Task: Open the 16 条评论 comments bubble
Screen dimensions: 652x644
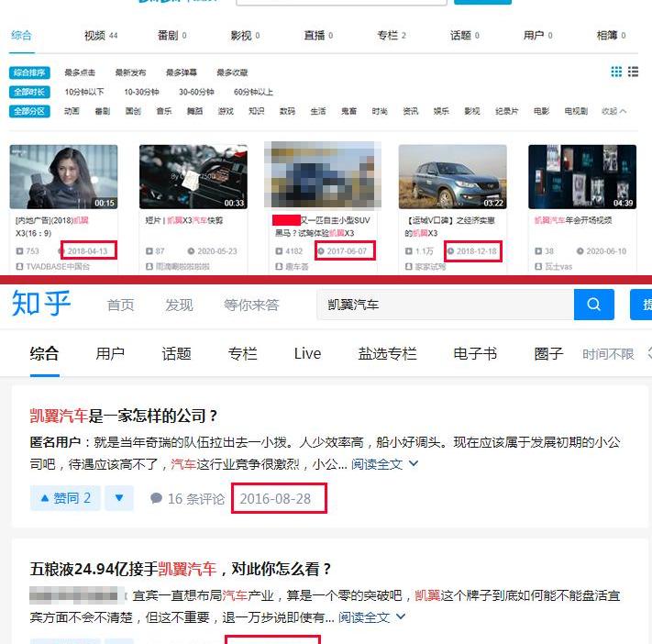Action: pos(187,499)
